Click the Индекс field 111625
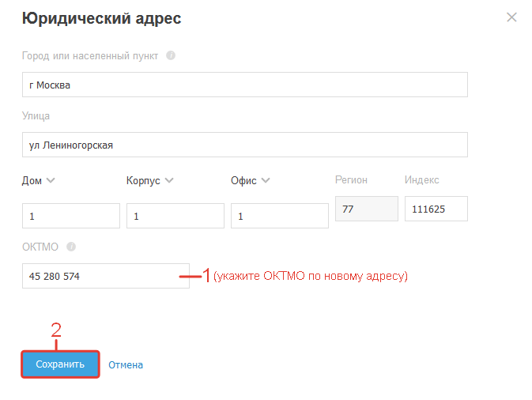 pos(436,209)
